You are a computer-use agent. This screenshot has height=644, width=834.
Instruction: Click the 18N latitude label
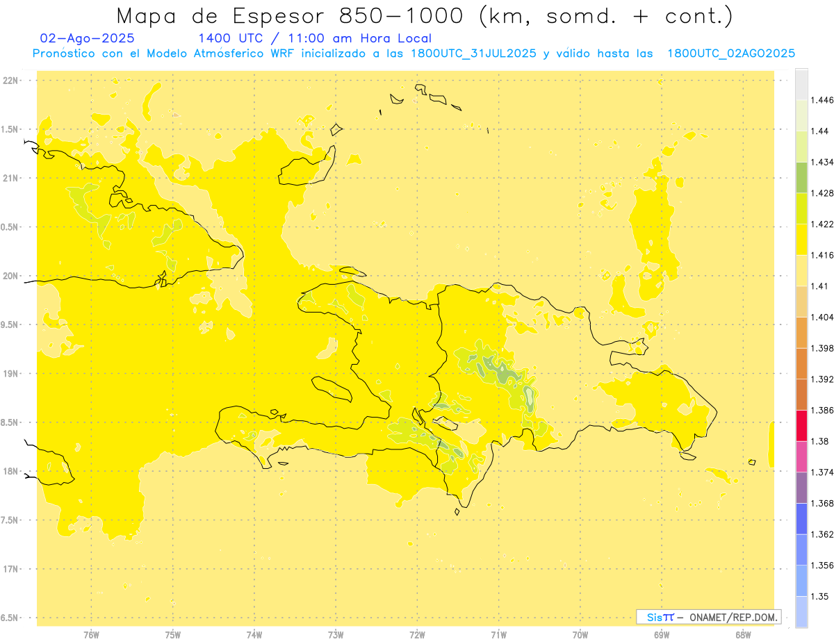pyautogui.click(x=11, y=472)
